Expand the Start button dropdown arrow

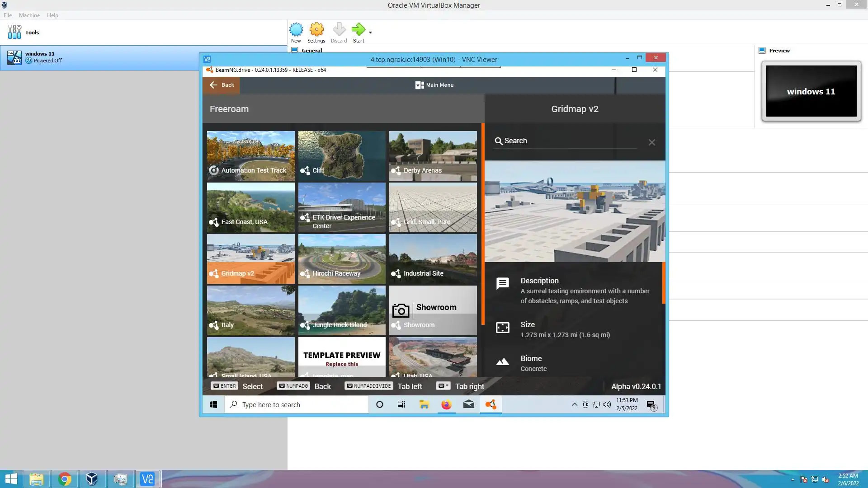pyautogui.click(x=370, y=33)
